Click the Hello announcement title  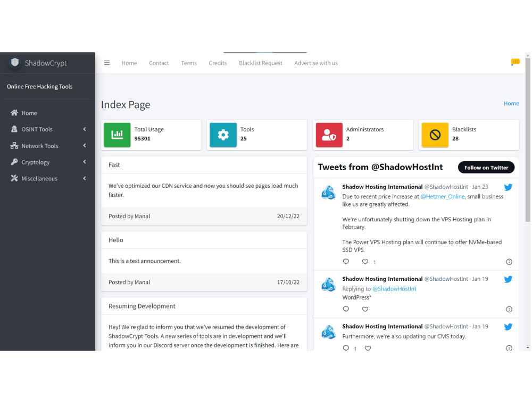[115, 240]
